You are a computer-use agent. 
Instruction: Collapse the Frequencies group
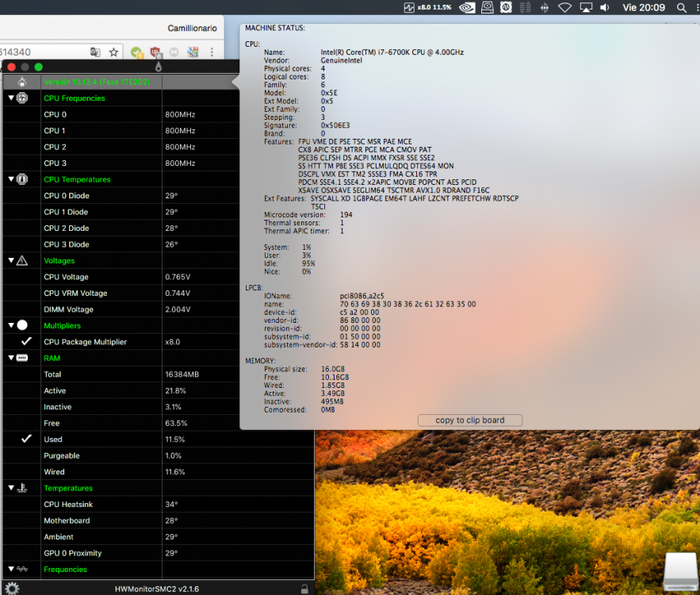[11, 569]
